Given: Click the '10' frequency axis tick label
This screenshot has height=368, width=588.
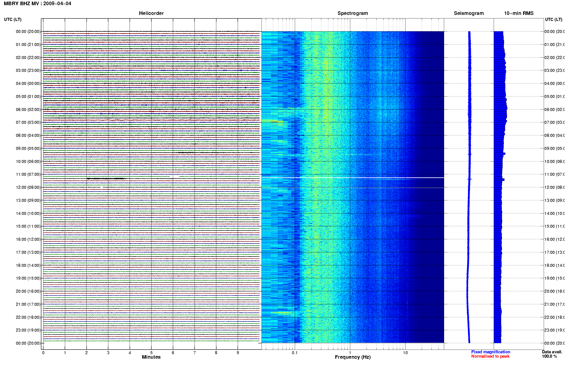Looking at the screenshot, I should 405,353.
